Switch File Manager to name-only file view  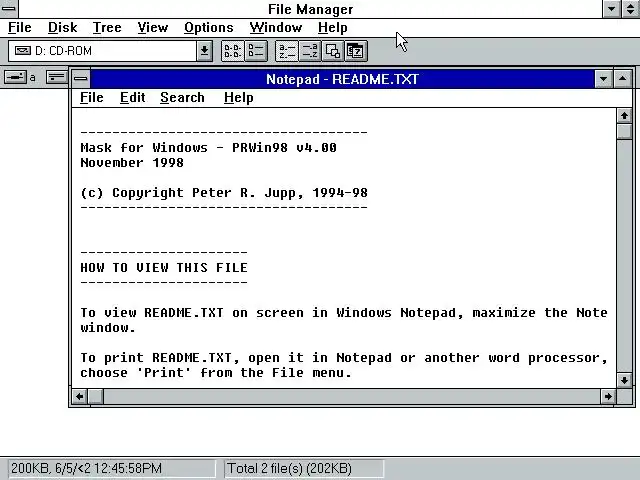(233, 51)
